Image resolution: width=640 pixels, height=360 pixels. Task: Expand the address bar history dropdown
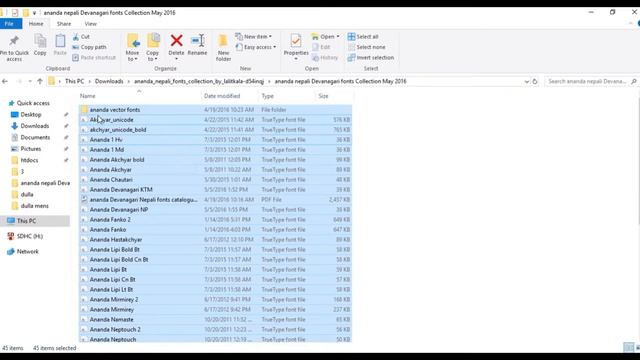526,82
